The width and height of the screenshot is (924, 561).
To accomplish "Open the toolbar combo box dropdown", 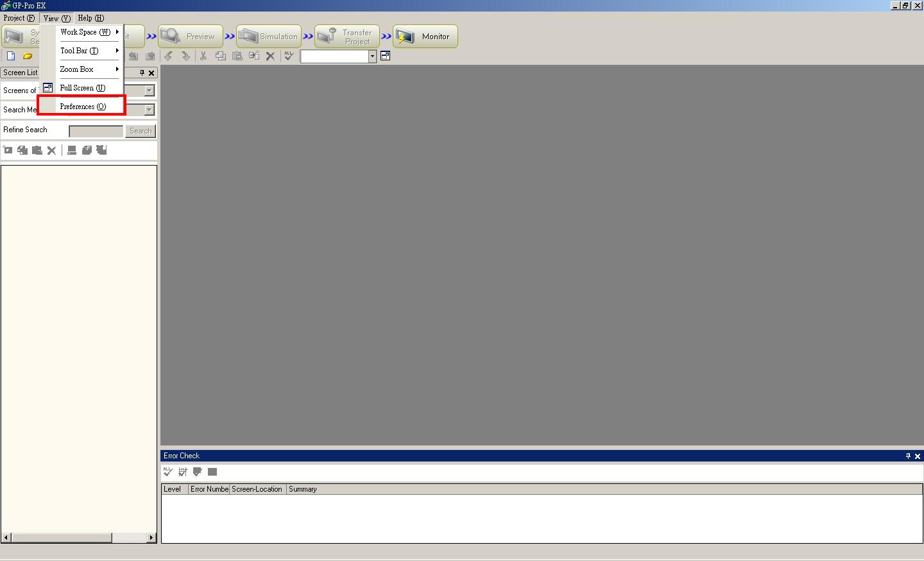I will click(372, 56).
